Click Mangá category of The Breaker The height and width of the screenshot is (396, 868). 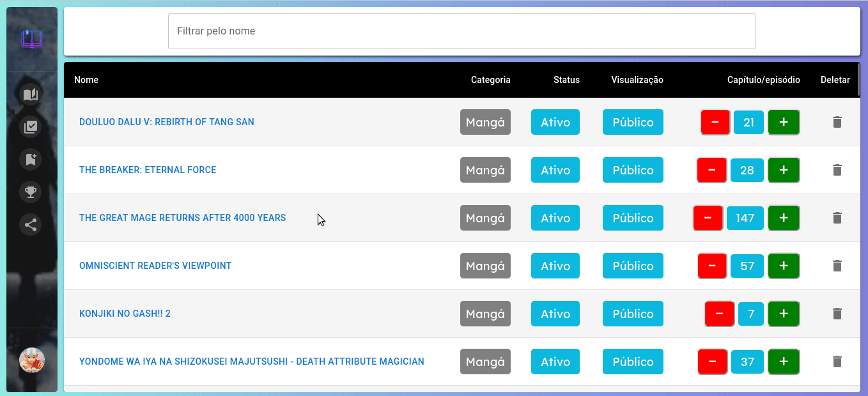coord(485,170)
